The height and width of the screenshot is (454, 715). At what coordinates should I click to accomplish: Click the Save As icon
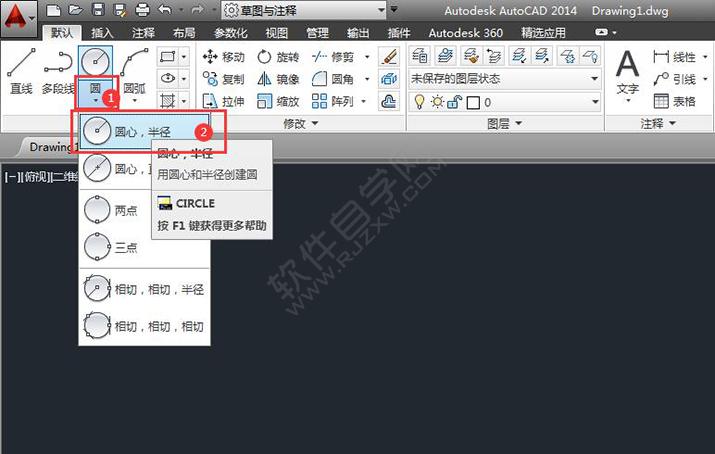click(x=120, y=10)
